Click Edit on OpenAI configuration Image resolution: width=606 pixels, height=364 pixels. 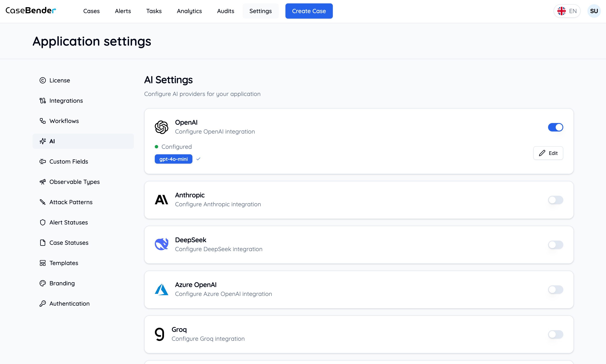click(x=548, y=153)
